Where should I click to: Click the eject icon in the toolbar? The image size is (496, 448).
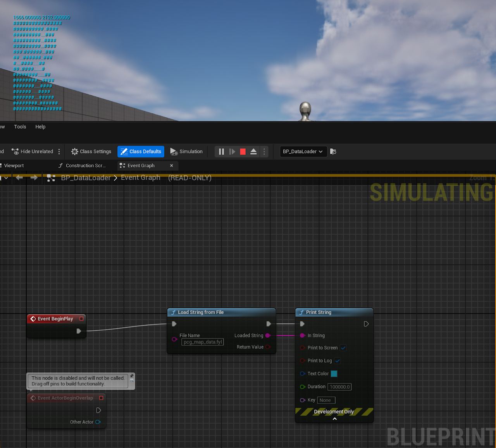pos(253,152)
